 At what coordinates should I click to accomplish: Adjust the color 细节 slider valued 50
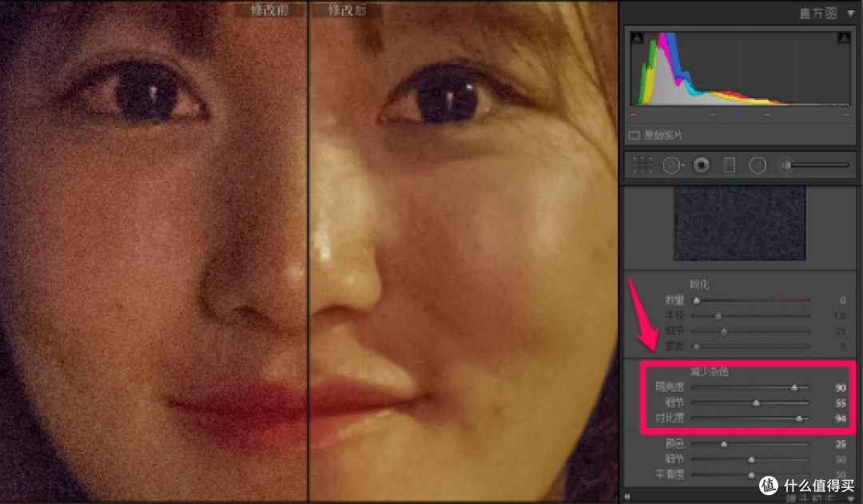click(750, 459)
